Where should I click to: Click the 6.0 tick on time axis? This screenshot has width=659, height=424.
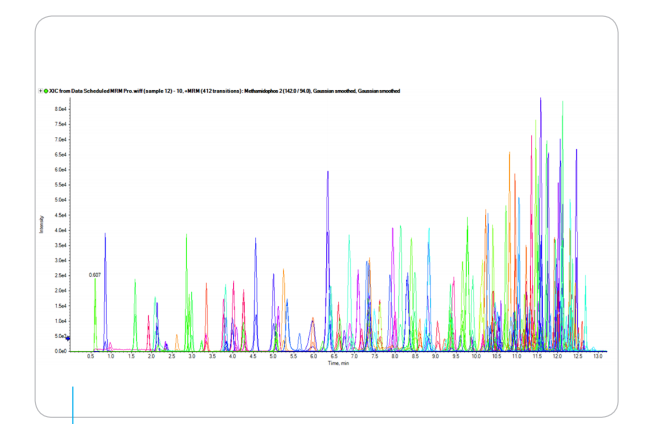[x=313, y=357]
